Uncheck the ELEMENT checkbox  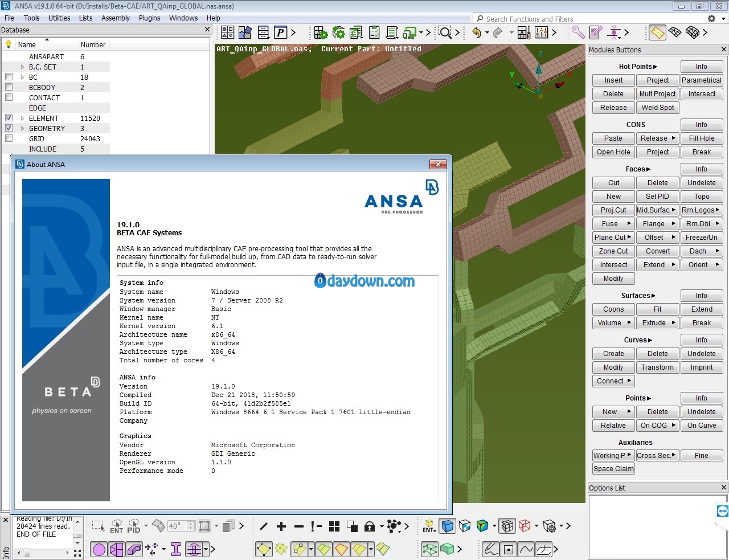(9, 118)
